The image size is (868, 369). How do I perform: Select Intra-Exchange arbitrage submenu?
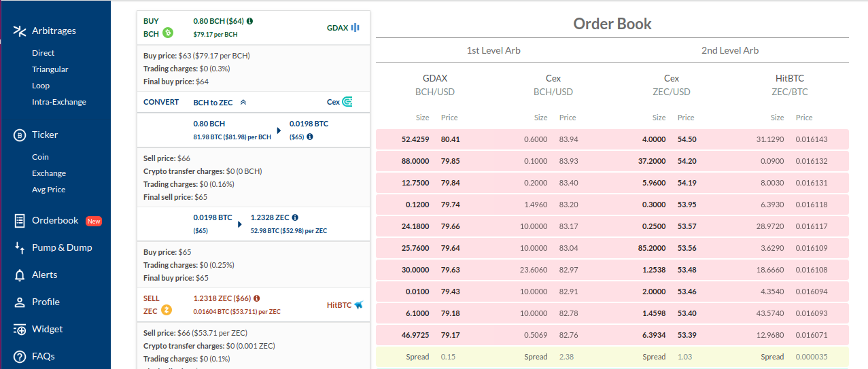(x=59, y=102)
